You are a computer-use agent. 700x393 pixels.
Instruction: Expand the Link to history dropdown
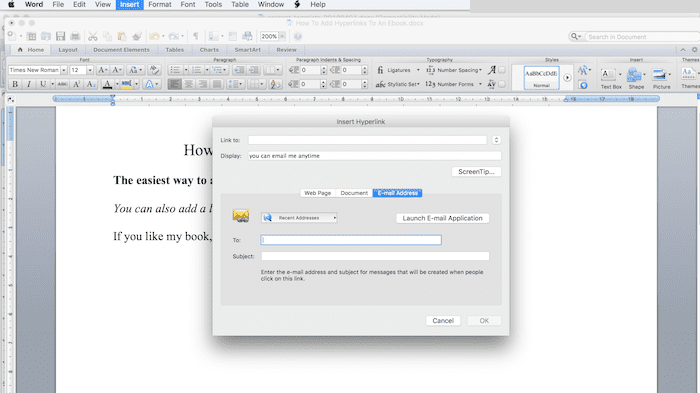pos(496,140)
